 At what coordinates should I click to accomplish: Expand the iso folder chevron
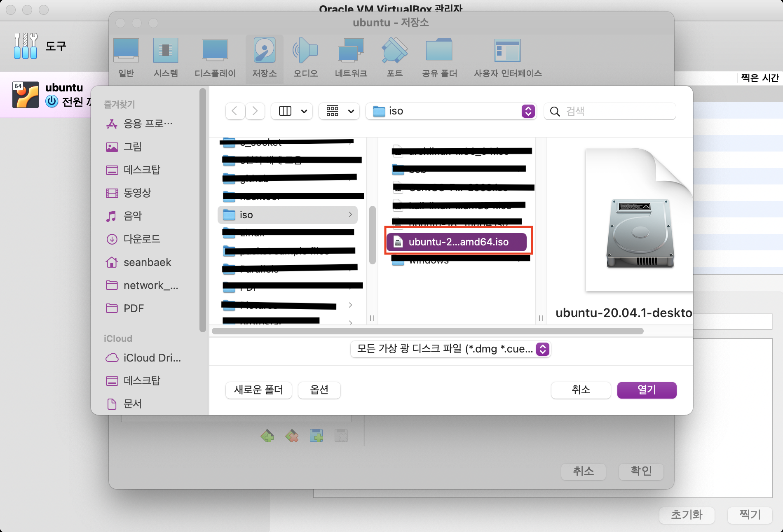pyautogui.click(x=350, y=215)
